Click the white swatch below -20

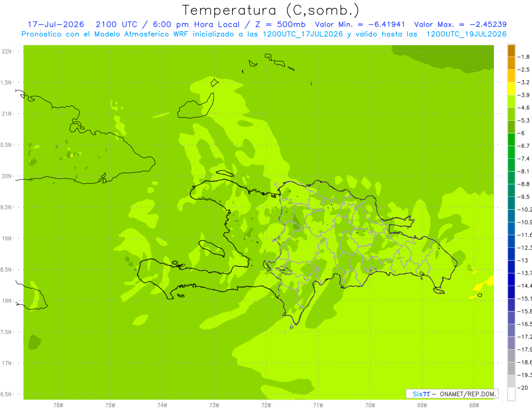coord(511,394)
